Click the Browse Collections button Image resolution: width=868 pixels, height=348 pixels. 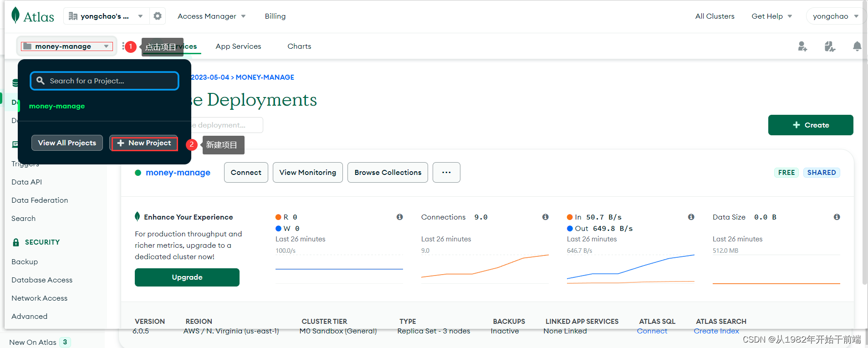(x=388, y=172)
